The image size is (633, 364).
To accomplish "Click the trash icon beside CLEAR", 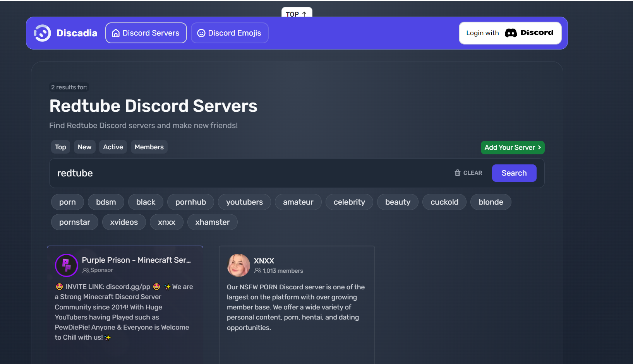I will 458,173.
